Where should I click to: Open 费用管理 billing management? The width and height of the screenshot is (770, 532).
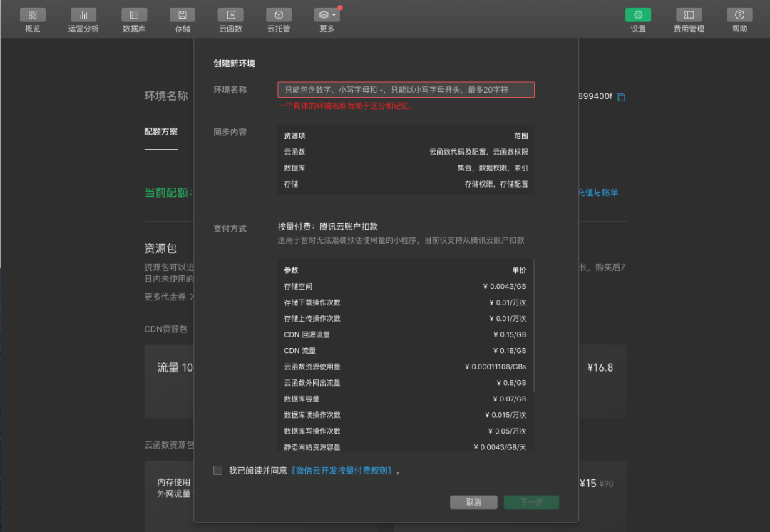point(689,20)
